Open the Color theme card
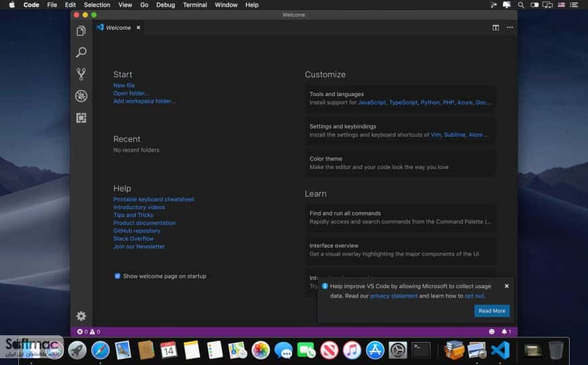 point(400,163)
